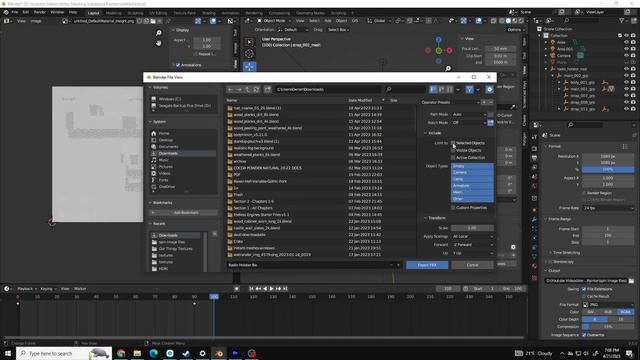Click the file path field
The width and height of the screenshot is (640, 360).
(328, 89)
